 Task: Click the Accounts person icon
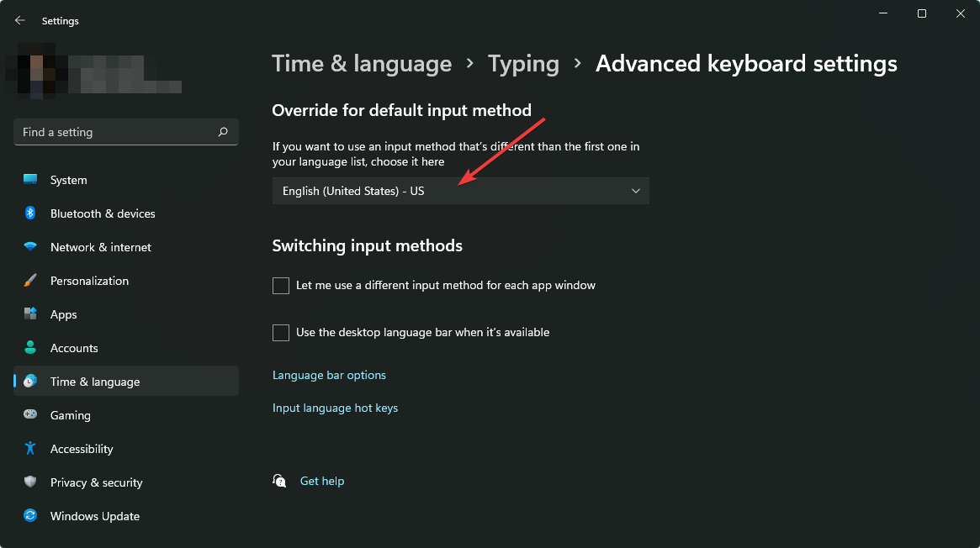pos(30,348)
